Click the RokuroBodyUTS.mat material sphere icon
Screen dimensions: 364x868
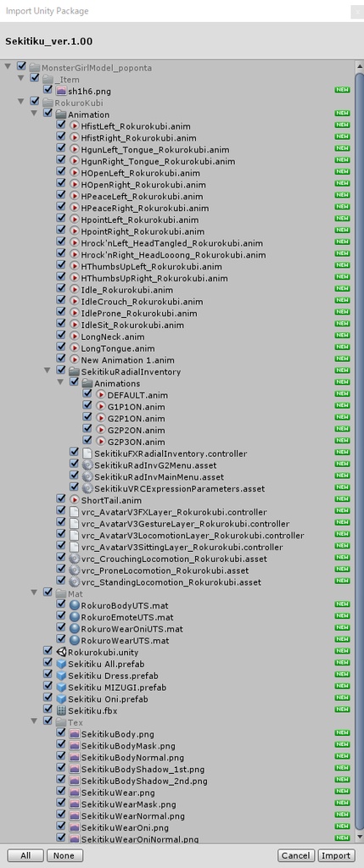75,605
